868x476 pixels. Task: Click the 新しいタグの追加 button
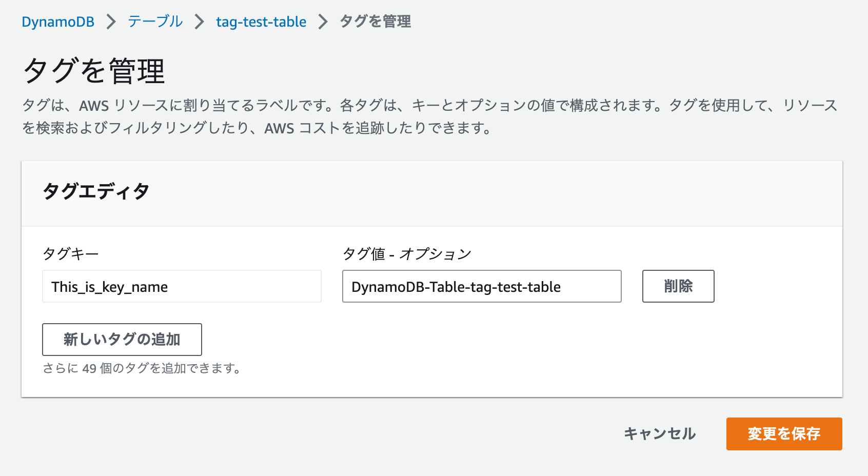click(x=122, y=340)
